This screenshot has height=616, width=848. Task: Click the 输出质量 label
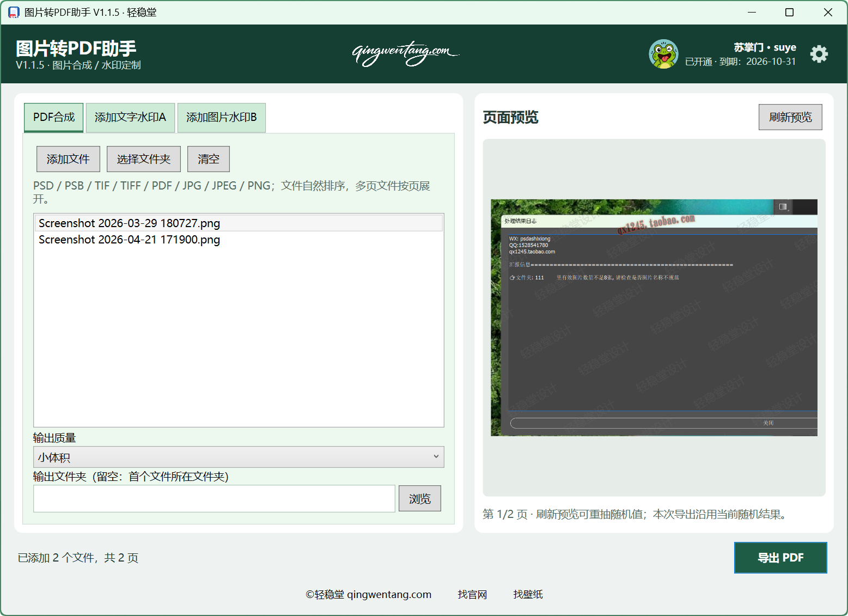click(54, 438)
